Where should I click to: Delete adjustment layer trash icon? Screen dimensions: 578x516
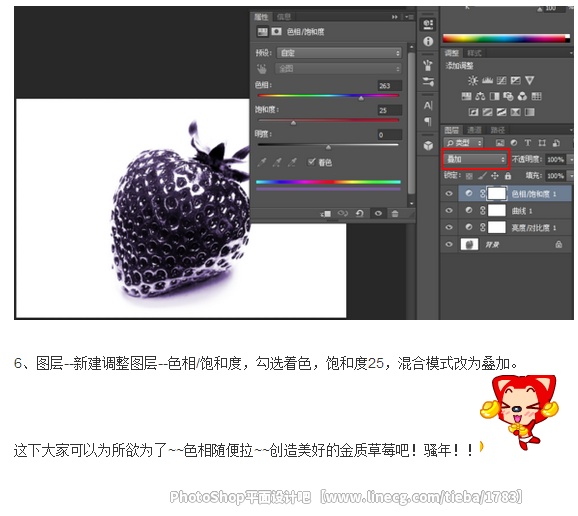(x=395, y=213)
